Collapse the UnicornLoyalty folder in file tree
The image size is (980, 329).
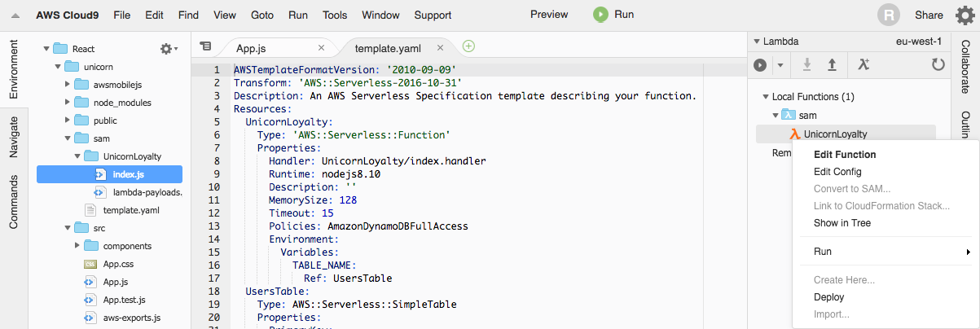pos(77,156)
